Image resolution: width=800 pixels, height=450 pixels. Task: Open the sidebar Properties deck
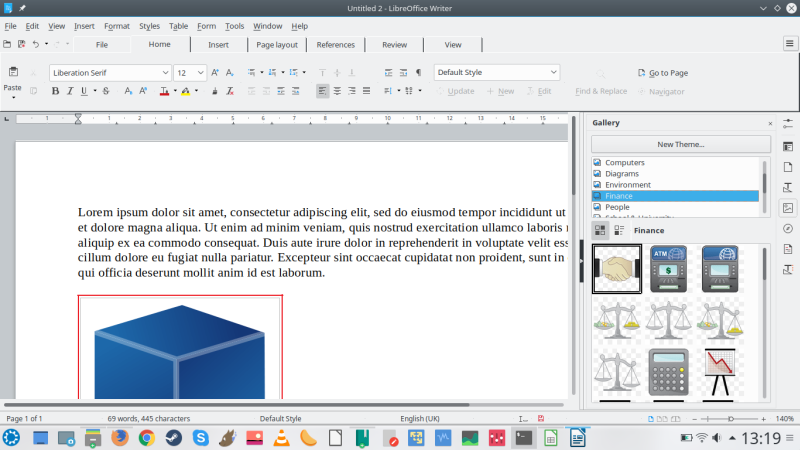point(788,147)
